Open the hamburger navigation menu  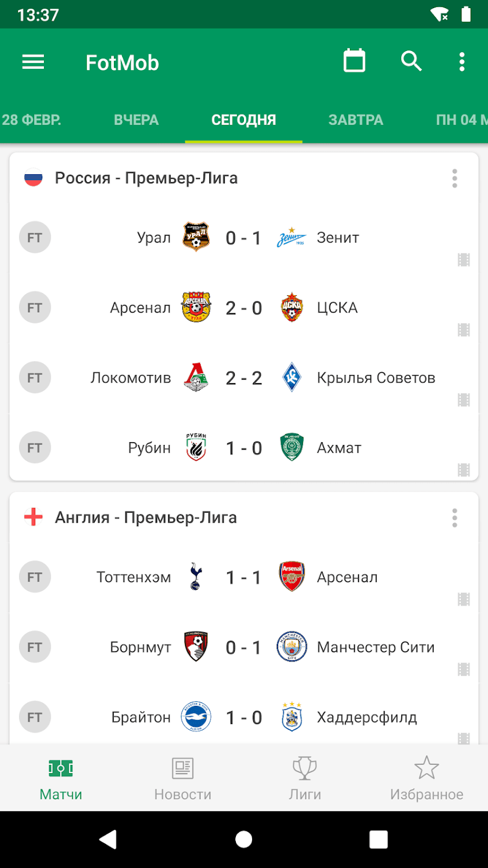pyautogui.click(x=33, y=62)
